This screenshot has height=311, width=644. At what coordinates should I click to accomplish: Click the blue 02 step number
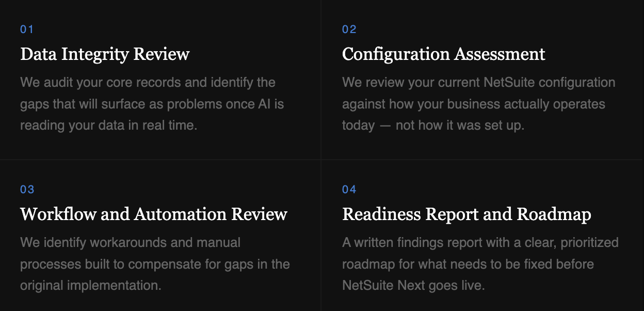pyautogui.click(x=349, y=29)
